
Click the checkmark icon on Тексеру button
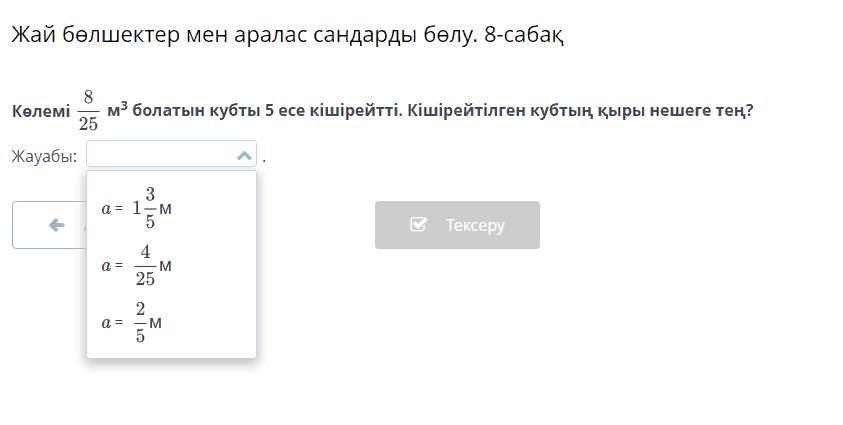pos(418,224)
